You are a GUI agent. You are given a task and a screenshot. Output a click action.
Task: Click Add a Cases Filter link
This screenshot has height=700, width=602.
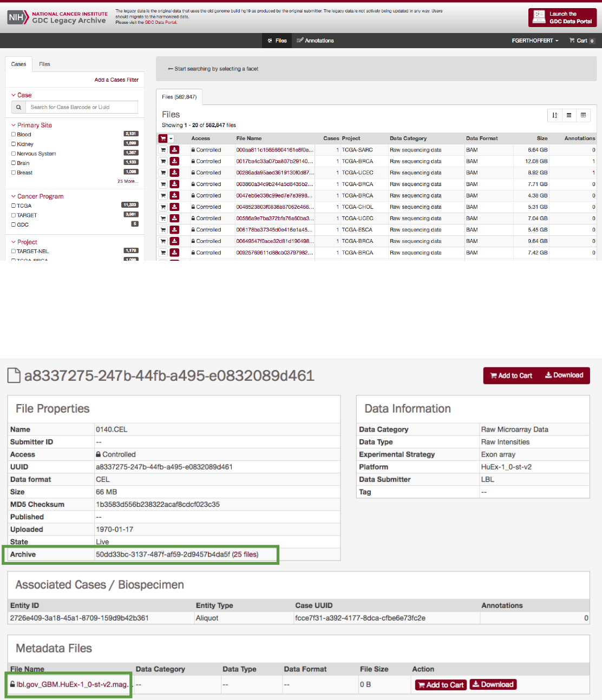(x=116, y=80)
